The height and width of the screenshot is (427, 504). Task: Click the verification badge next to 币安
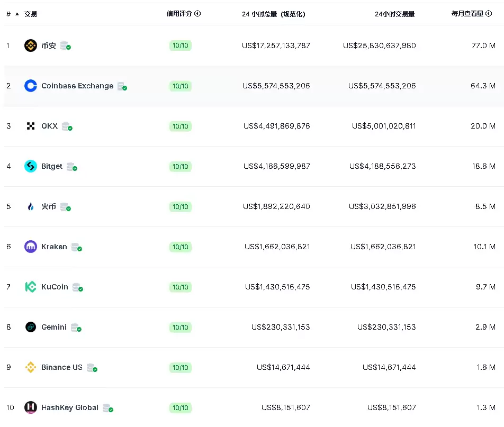66,47
